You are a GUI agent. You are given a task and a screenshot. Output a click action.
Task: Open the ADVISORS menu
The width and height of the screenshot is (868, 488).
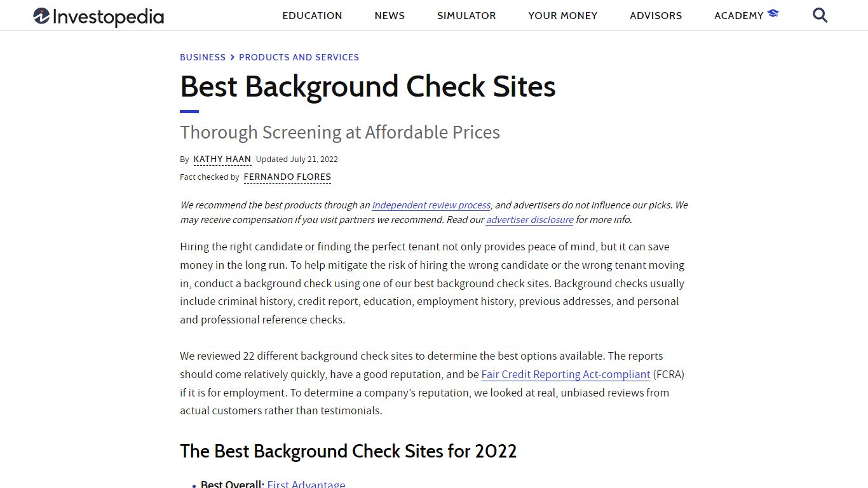(x=656, y=16)
